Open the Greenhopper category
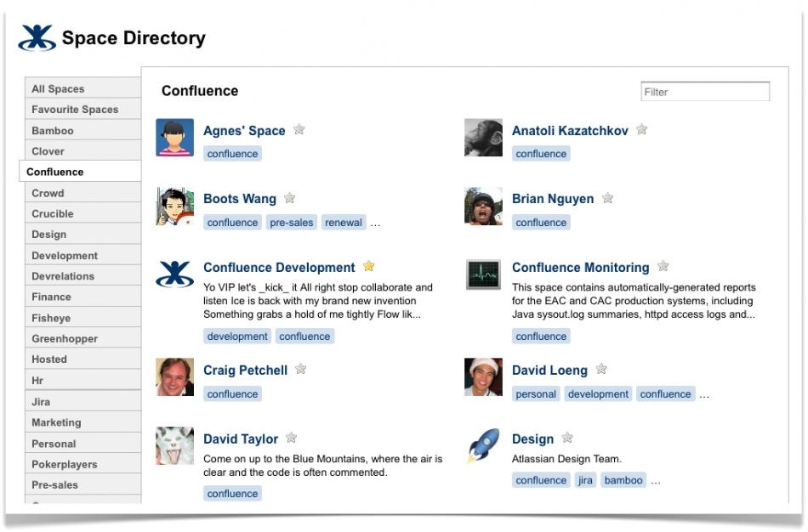The height and width of the screenshot is (532, 808). tap(83, 338)
